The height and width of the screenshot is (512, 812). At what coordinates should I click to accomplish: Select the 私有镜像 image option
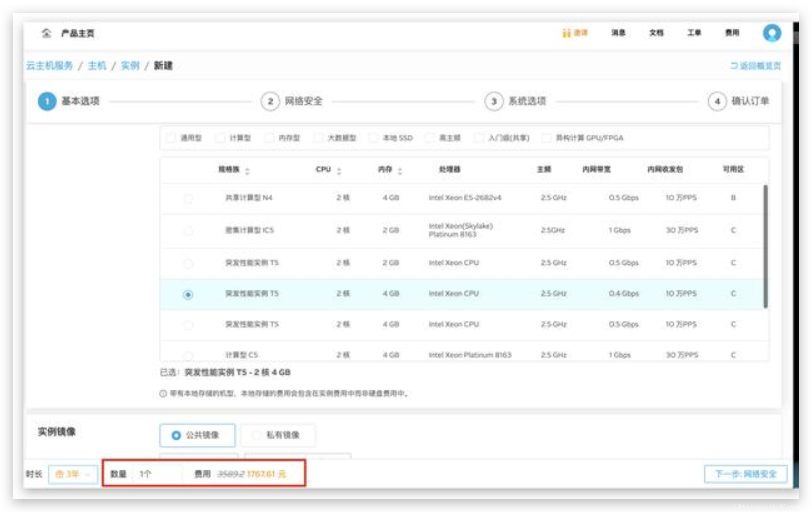pyautogui.click(x=278, y=435)
